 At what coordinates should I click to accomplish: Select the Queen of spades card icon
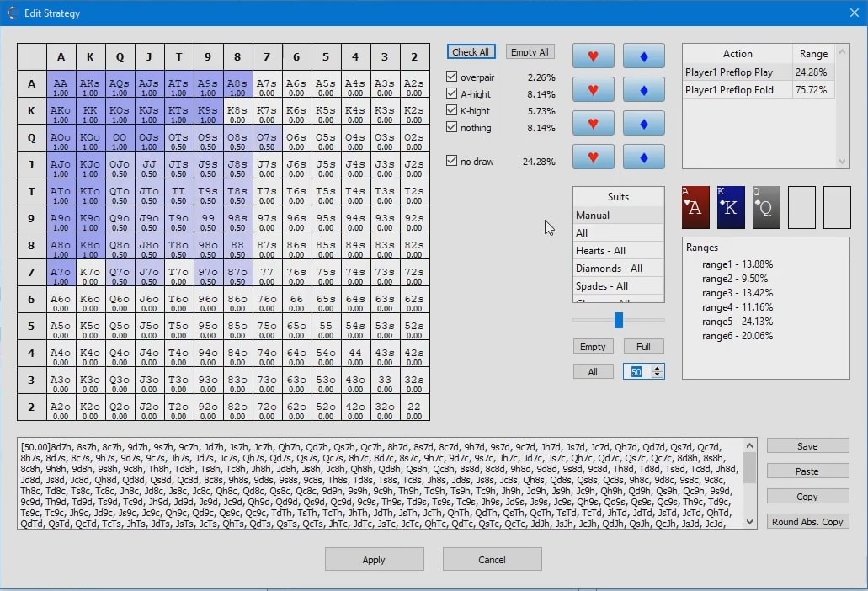[765, 207]
